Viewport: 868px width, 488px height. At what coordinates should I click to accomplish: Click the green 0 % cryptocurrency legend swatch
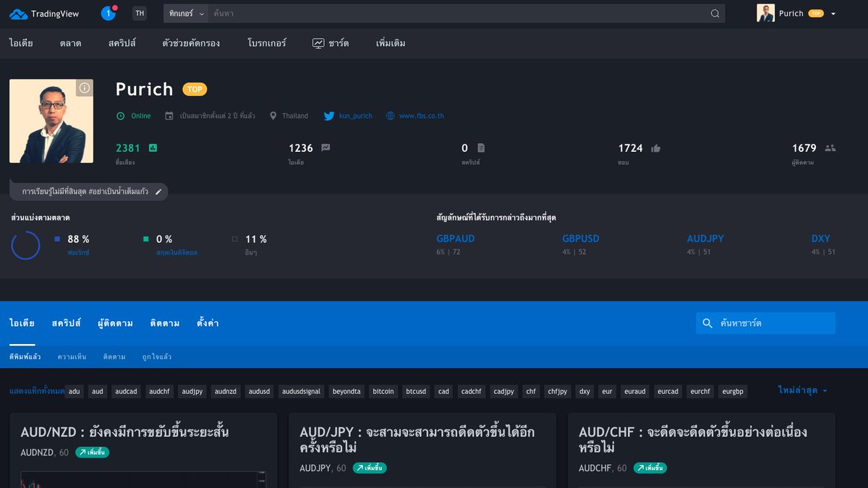pos(146,239)
